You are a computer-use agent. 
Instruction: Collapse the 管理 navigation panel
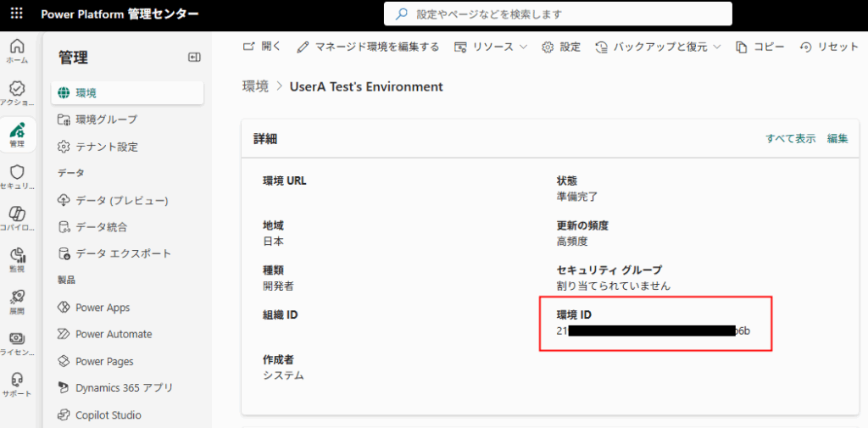194,57
